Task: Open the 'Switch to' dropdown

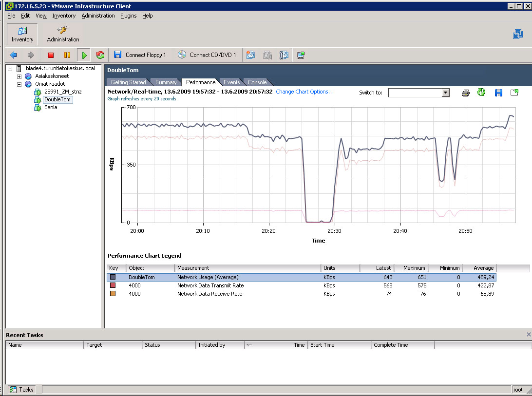Action: (x=445, y=93)
